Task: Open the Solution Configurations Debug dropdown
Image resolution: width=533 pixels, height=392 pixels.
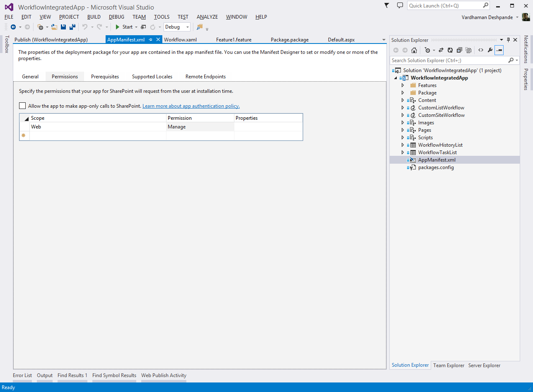Action: [177, 27]
